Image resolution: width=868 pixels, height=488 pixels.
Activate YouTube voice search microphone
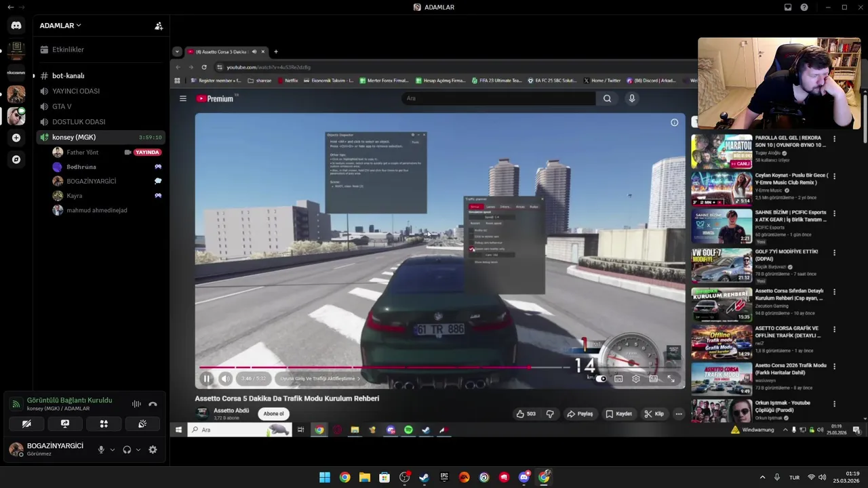[632, 98]
